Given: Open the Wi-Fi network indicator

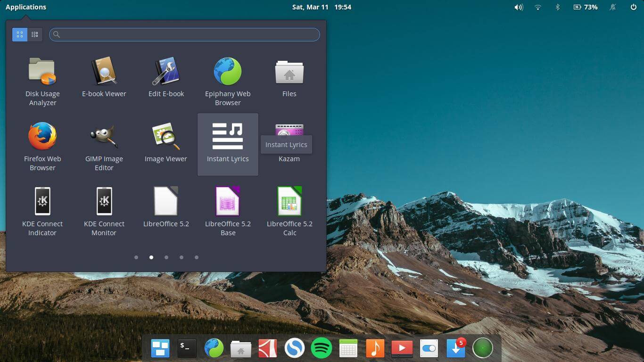Looking at the screenshot, I should click(x=538, y=7).
